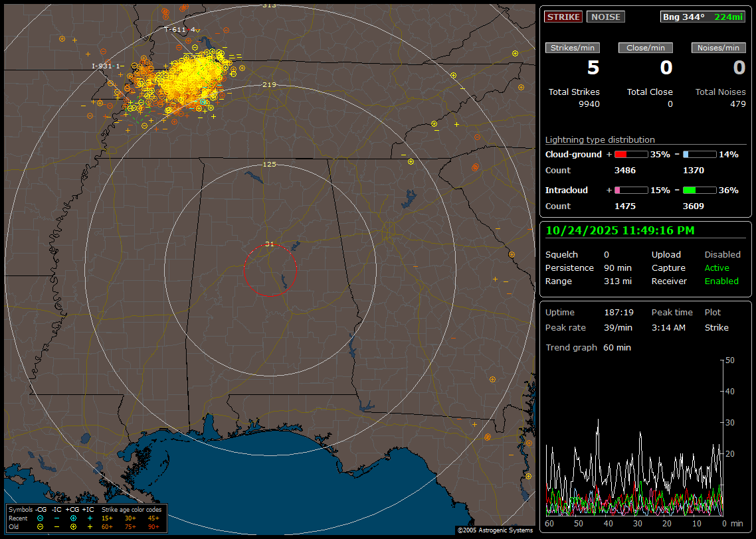The height and width of the screenshot is (539, 756).
Task: Click the Old +CG symbol in legend
Action: [x=73, y=526]
